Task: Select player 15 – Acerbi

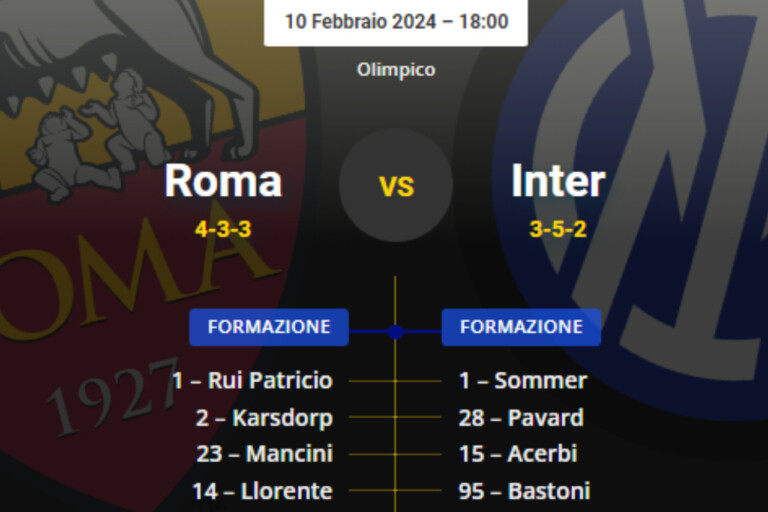Action: point(518,454)
